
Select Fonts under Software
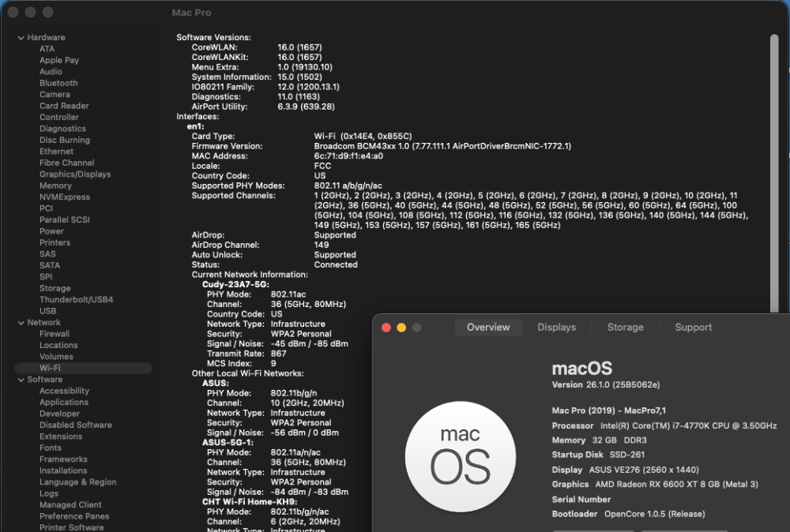point(51,448)
